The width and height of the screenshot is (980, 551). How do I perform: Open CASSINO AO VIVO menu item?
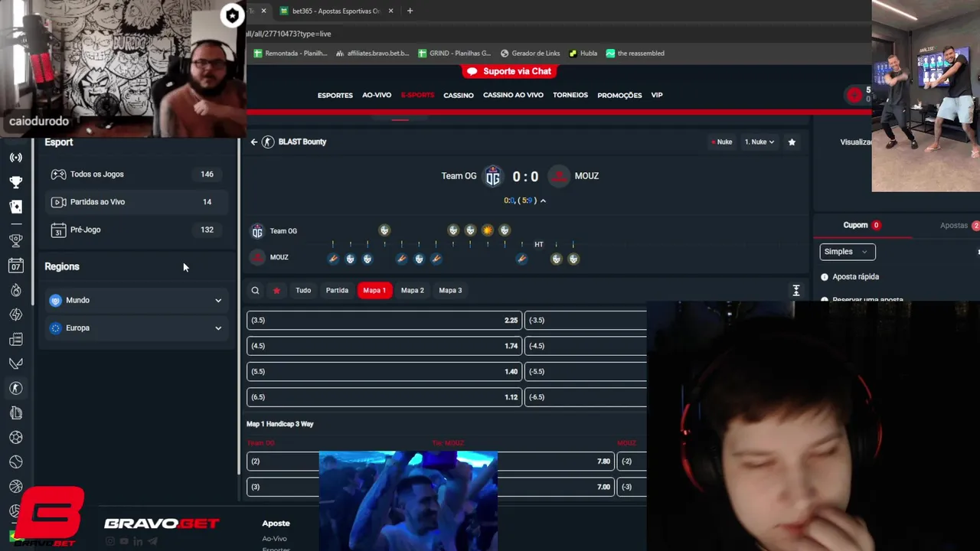point(513,95)
